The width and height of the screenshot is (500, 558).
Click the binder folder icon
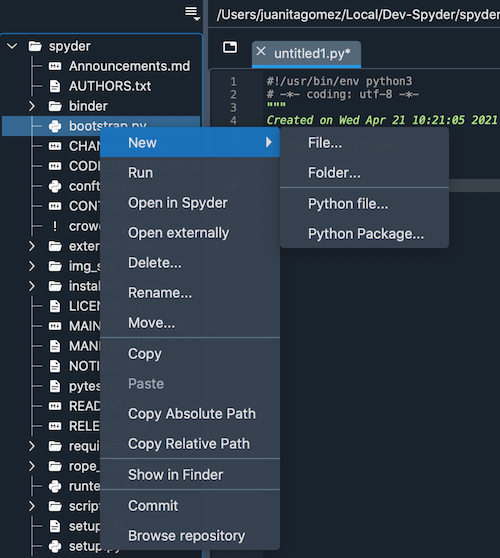coord(55,106)
